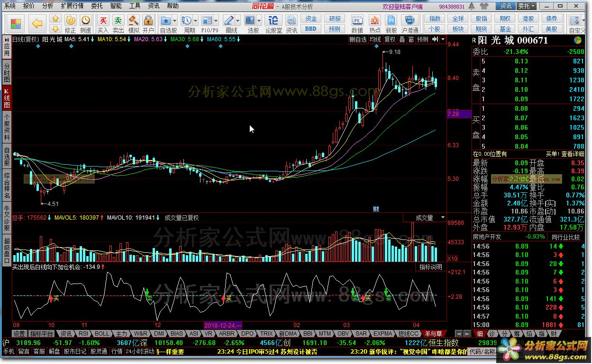
Task: Click the colorful home grid icon
Action: pyautogui.click(x=16, y=23)
